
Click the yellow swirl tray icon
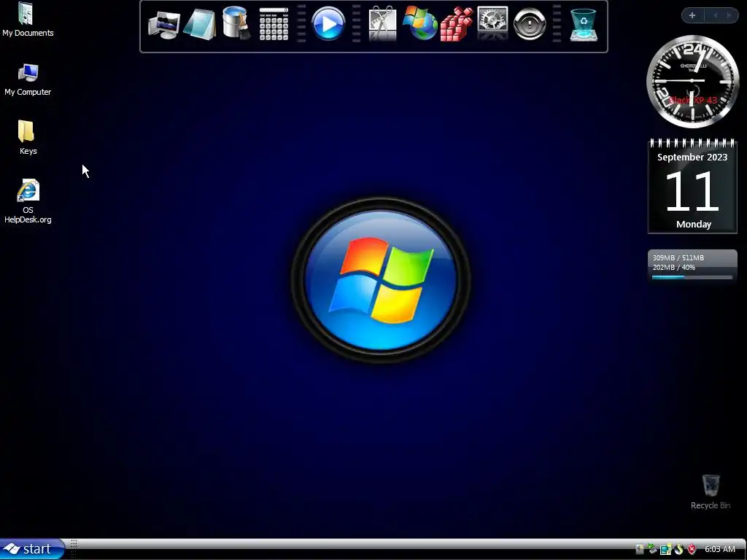tap(679, 550)
